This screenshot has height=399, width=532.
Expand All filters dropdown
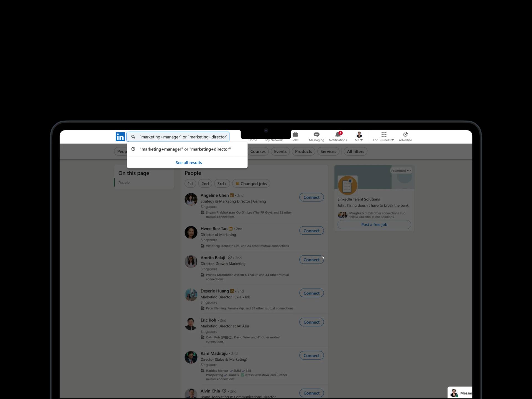[x=355, y=151]
